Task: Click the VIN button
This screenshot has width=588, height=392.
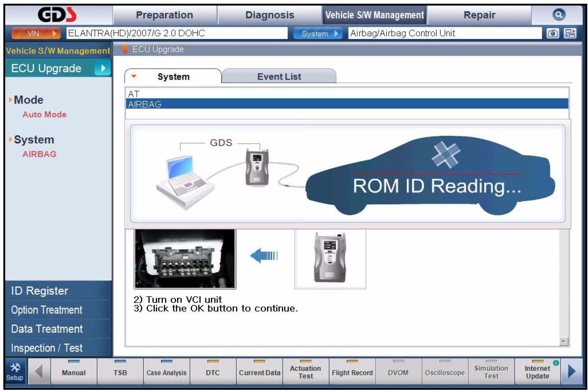Action: point(36,33)
